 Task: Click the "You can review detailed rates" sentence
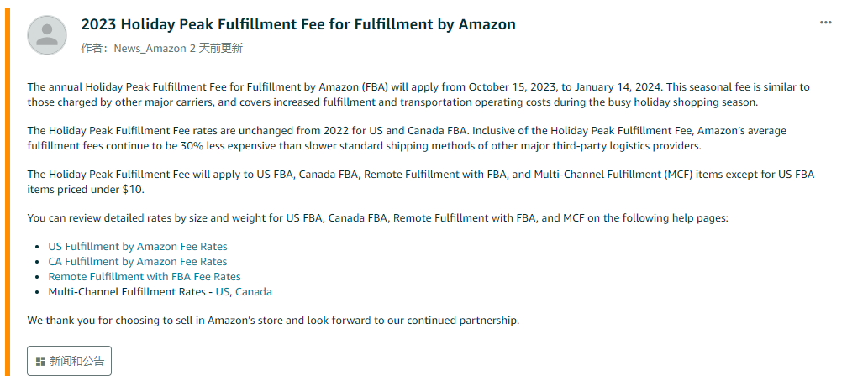378,218
